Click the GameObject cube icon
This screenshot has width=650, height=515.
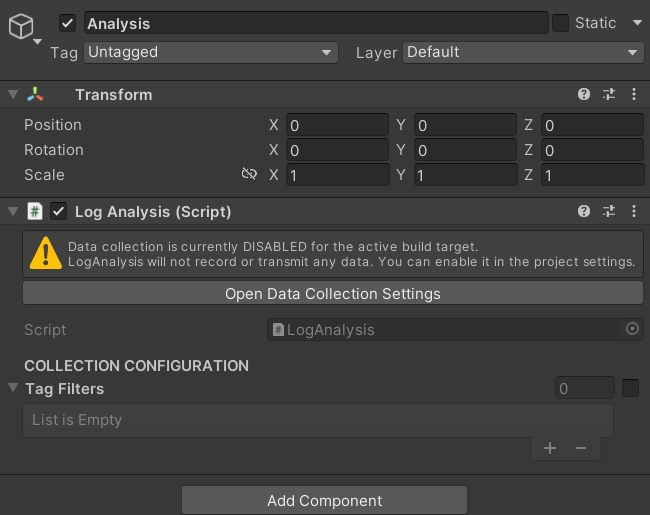[x=21, y=26]
